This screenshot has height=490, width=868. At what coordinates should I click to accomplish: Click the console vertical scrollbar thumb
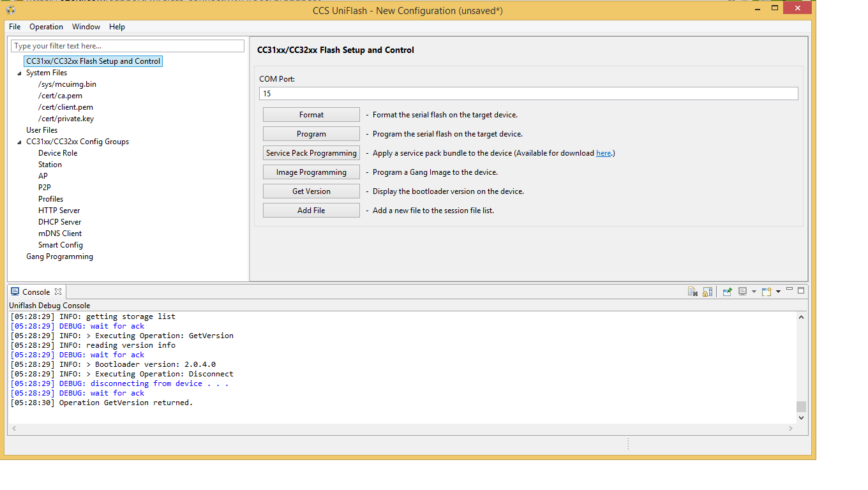802,406
